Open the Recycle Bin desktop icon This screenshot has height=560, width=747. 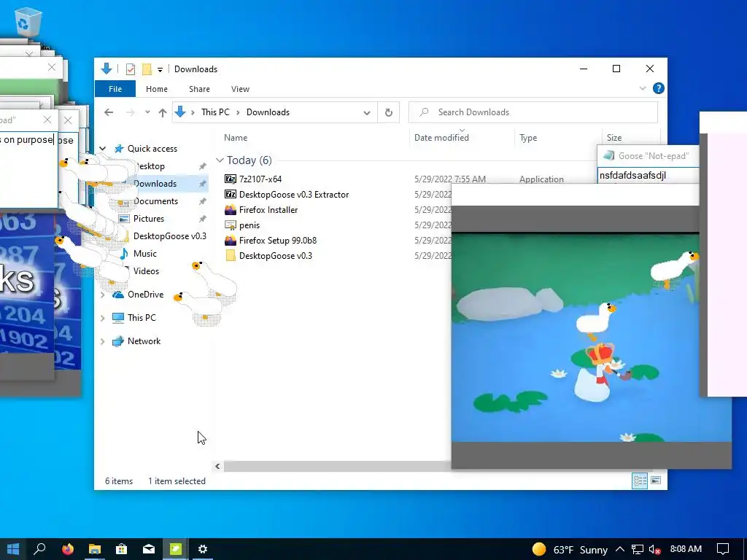[x=28, y=21]
